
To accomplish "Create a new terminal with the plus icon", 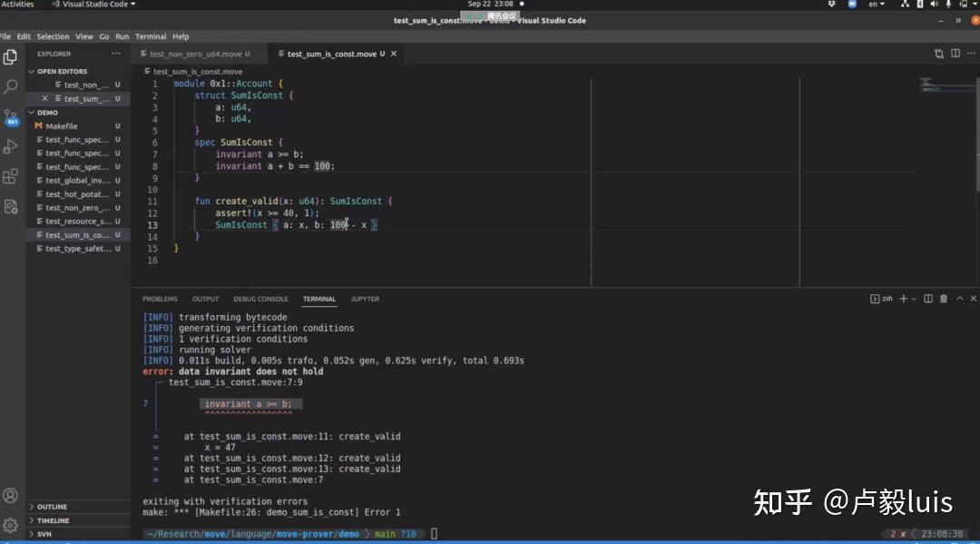I will tap(903, 299).
